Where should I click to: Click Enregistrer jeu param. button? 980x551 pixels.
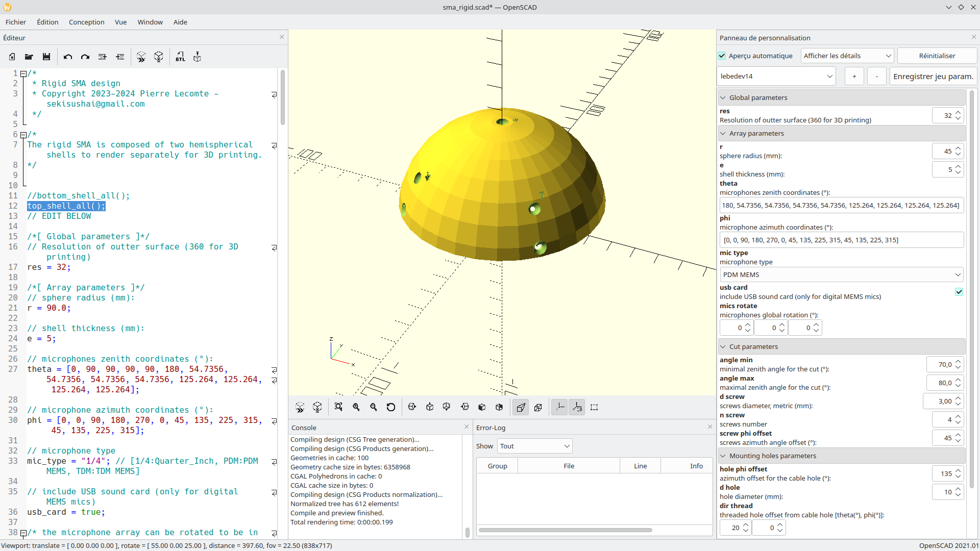[933, 76]
